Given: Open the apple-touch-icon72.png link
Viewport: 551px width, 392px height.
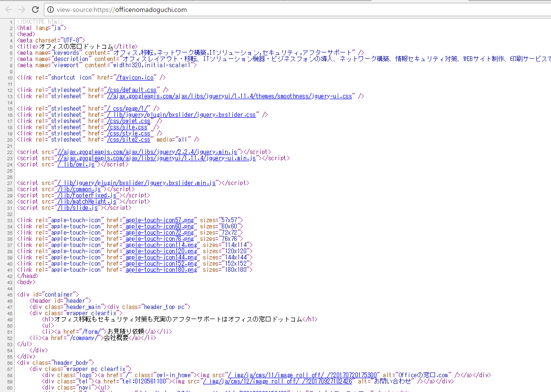Looking at the screenshot, I should click(159, 233).
